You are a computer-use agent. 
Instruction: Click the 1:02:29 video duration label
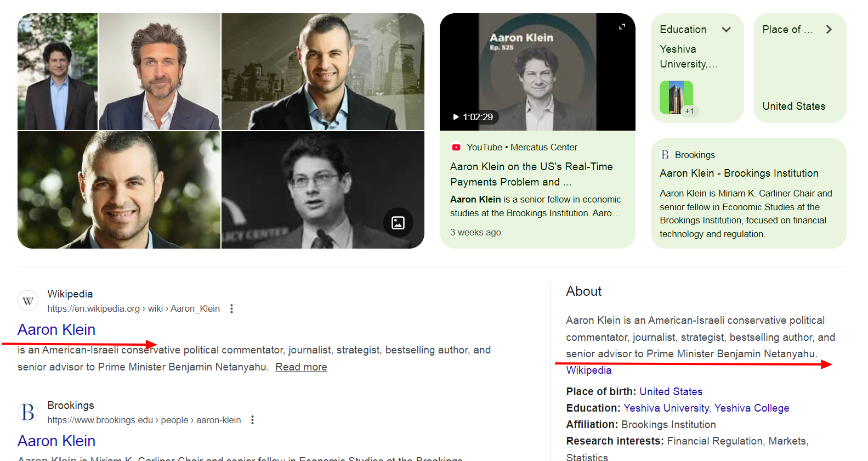(478, 117)
